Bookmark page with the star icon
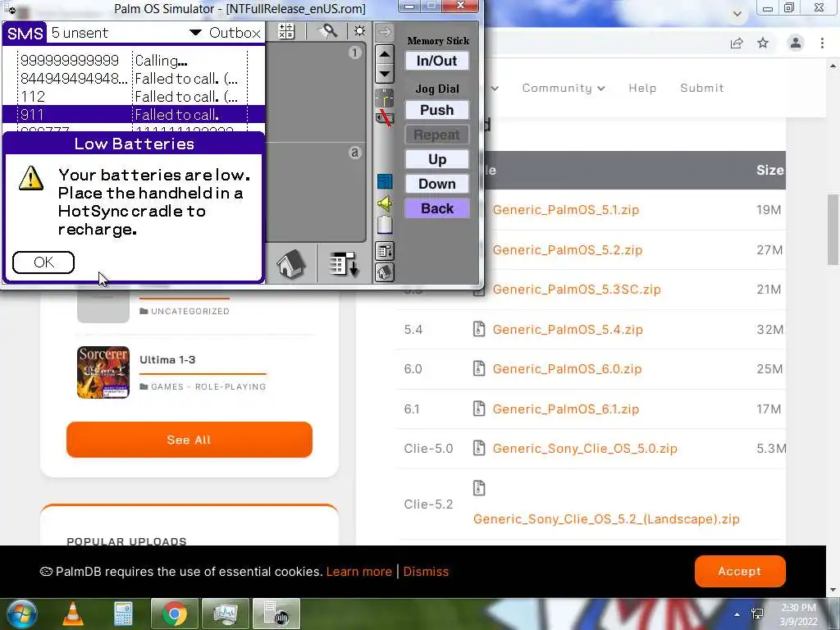 pyautogui.click(x=763, y=43)
